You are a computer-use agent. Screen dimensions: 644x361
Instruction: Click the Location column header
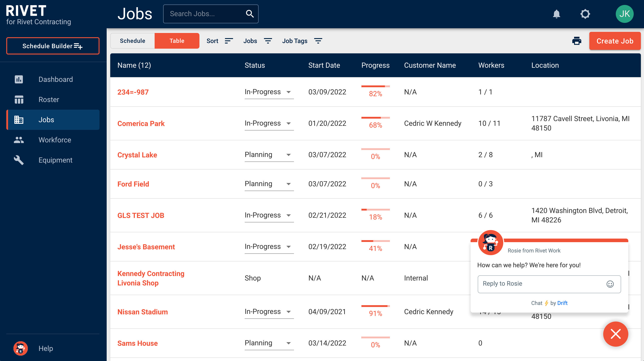tap(545, 65)
